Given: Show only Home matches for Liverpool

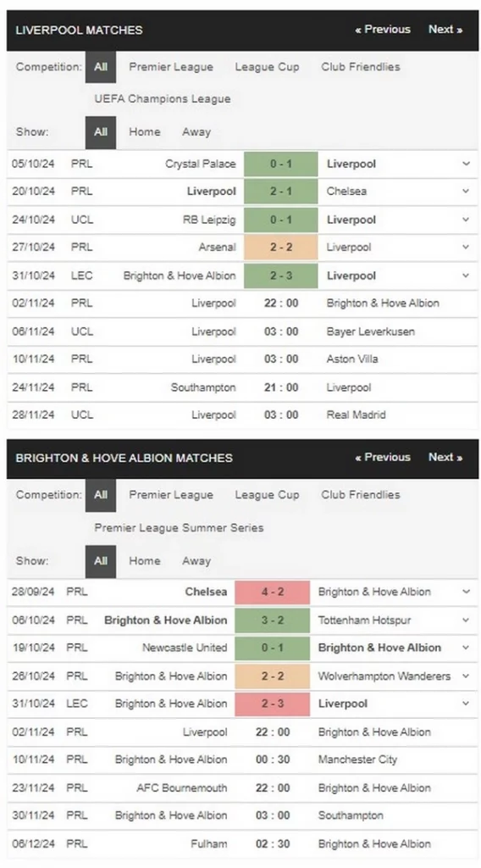Looking at the screenshot, I should [145, 131].
